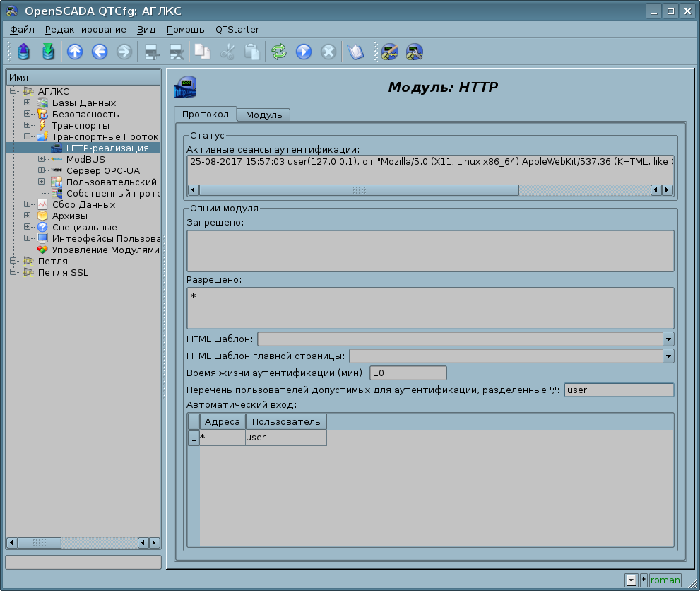Image resolution: width=700 pixels, height=591 pixels.
Task: Start the periodic update with the play icon
Action: pos(304,52)
